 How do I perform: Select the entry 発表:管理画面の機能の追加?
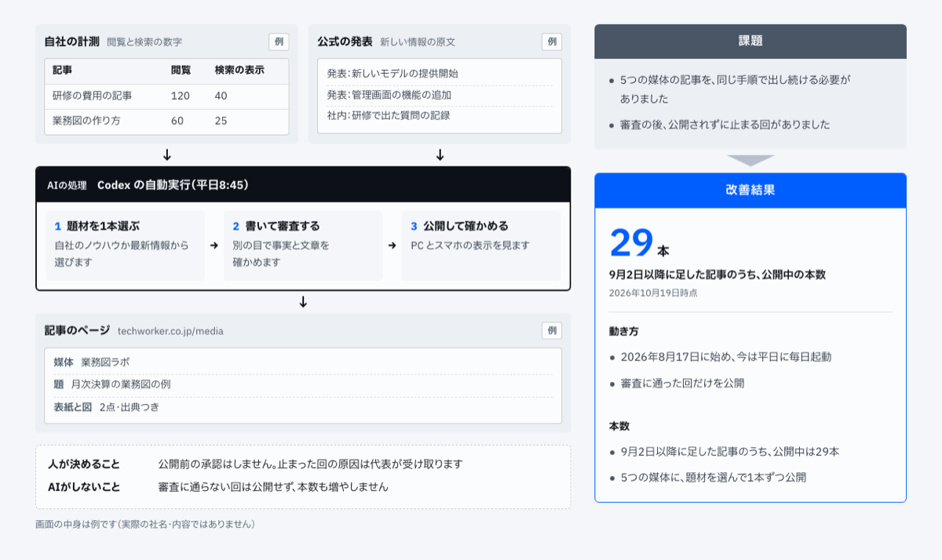coord(440,95)
